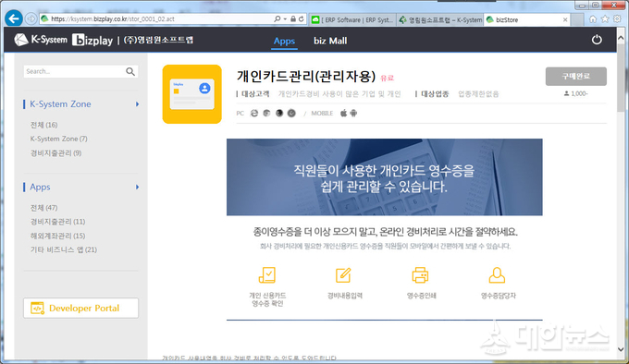Viewport: 629px width, 364px height.
Task: Click the 개인 신용카드 영수증 확인 icon
Action: pos(267,275)
